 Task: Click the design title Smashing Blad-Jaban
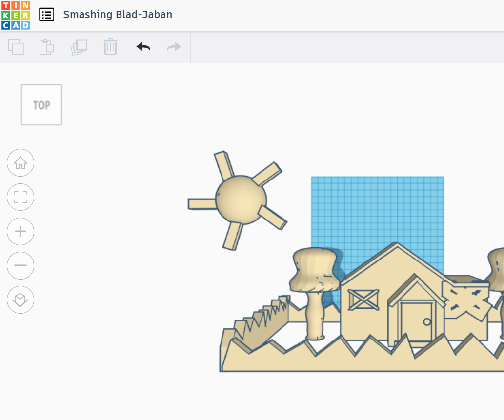[117, 15]
